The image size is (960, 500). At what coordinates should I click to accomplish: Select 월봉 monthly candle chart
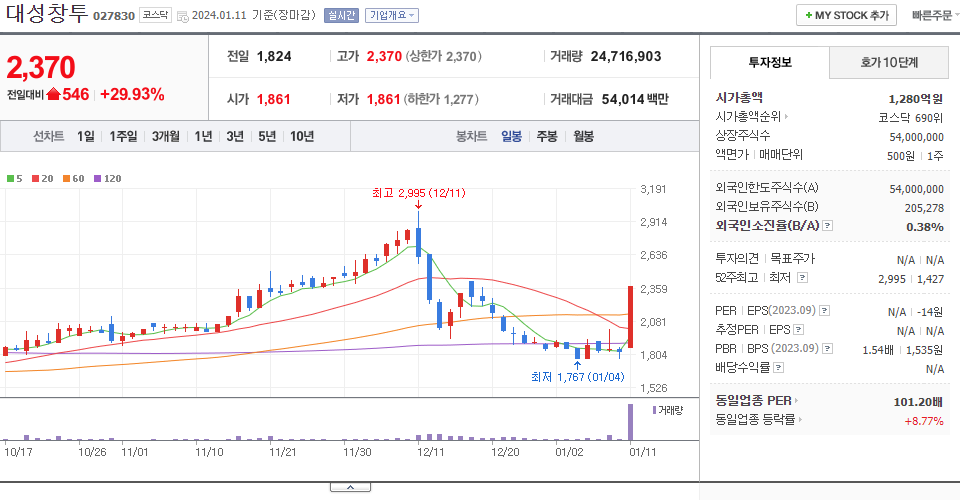tap(583, 136)
